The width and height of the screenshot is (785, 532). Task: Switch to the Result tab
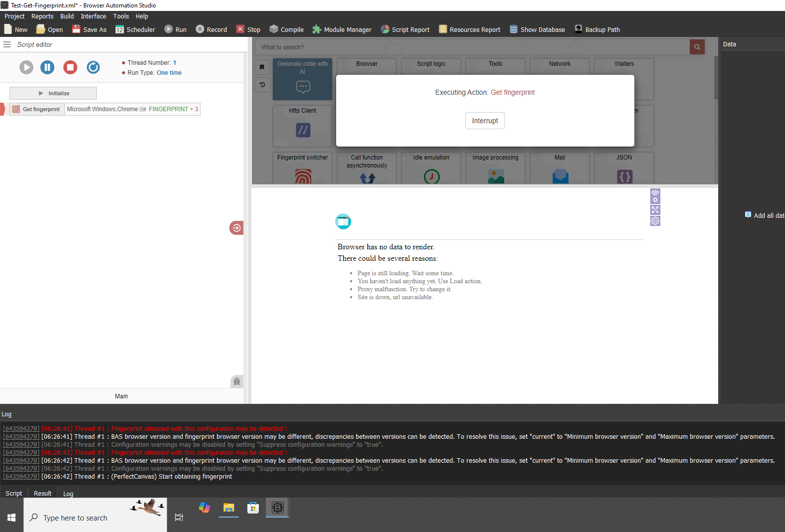point(42,493)
